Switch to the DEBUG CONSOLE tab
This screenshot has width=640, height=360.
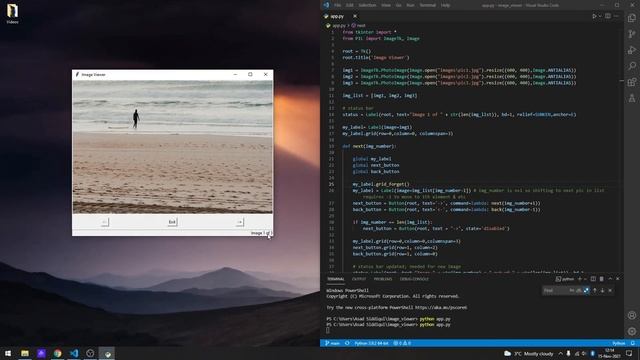pyautogui.click(x=414, y=279)
